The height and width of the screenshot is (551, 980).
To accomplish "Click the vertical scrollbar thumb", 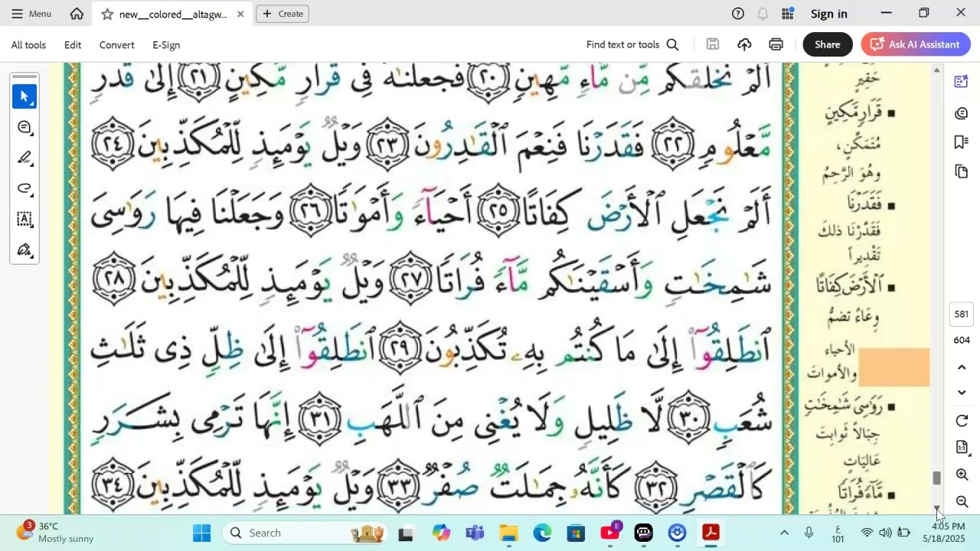I will click(x=936, y=478).
